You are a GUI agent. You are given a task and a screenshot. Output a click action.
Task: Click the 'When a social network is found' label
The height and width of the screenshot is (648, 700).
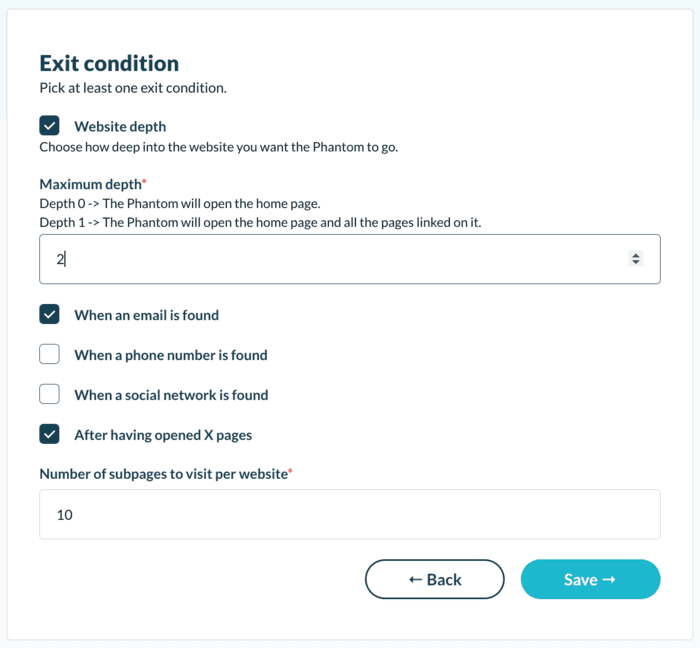click(x=171, y=395)
